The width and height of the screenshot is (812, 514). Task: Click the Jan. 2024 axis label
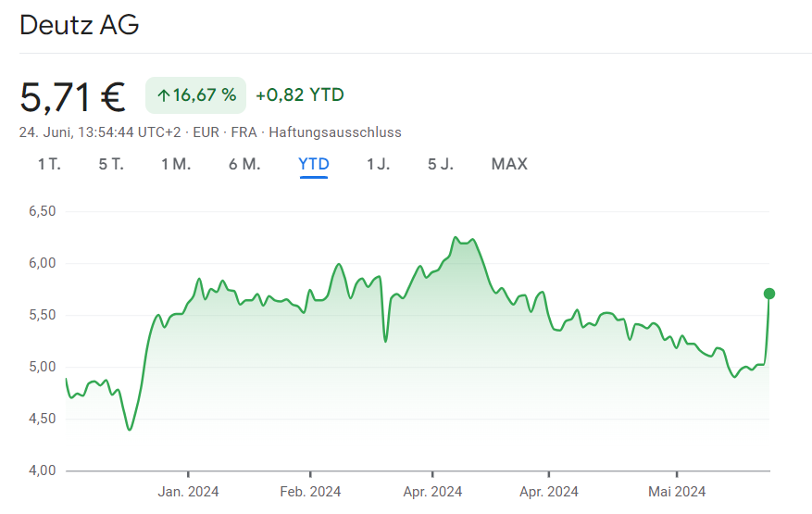click(188, 491)
